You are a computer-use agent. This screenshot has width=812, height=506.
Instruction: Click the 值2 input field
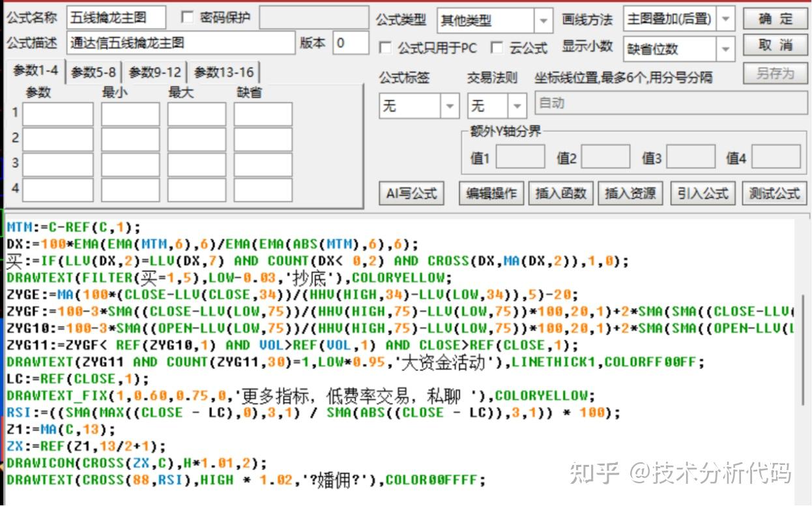coord(605,157)
